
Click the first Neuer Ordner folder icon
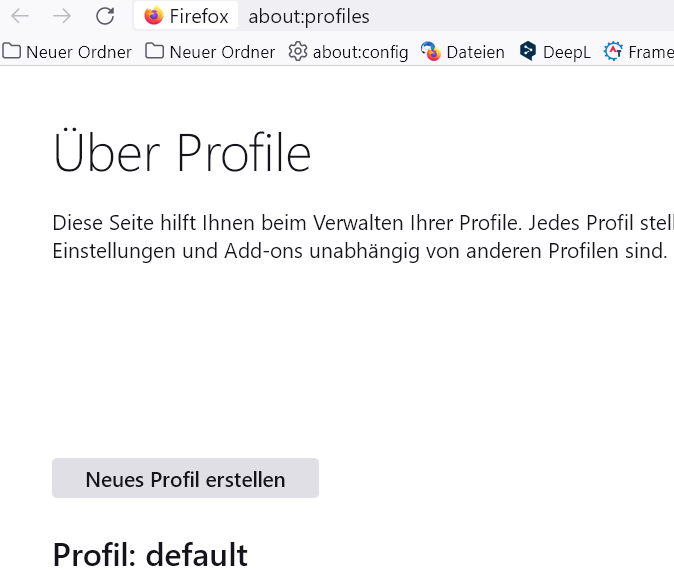[x=12, y=52]
